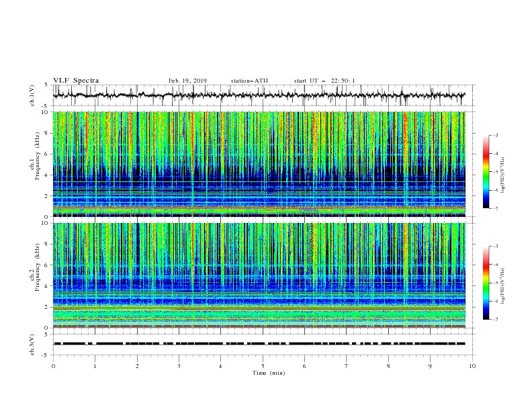Click the ch.1 'Frequency (kHz)' axis label
Image resolution: width=532 pixels, height=411 pixels.
37,156
